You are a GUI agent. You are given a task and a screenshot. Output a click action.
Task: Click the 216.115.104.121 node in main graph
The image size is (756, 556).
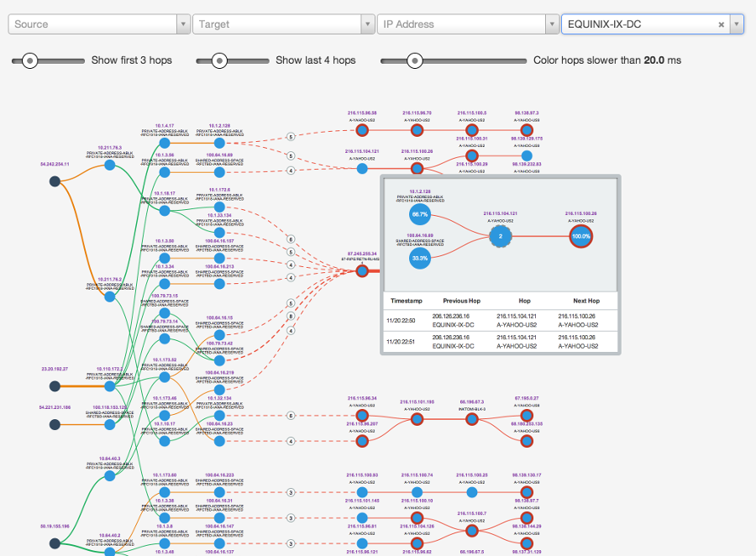[362, 168]
